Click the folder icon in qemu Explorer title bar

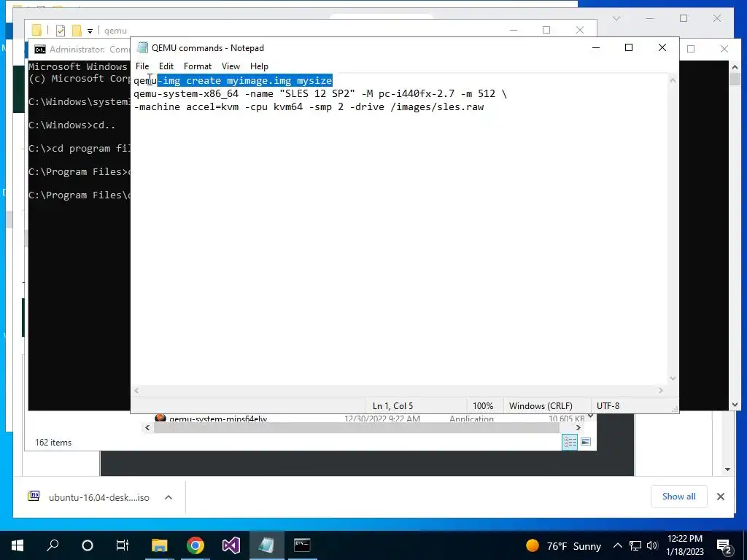click(x=36, y=31)
